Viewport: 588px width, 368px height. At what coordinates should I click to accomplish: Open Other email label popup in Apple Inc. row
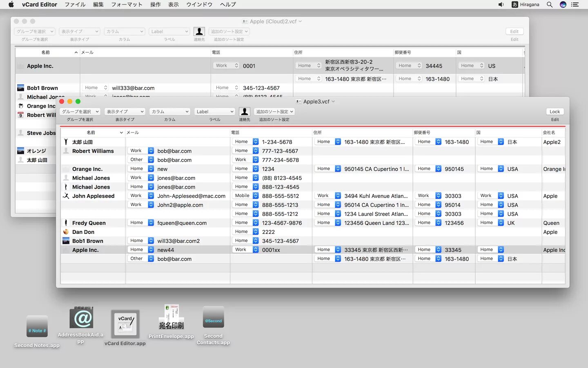click(141, 259)
